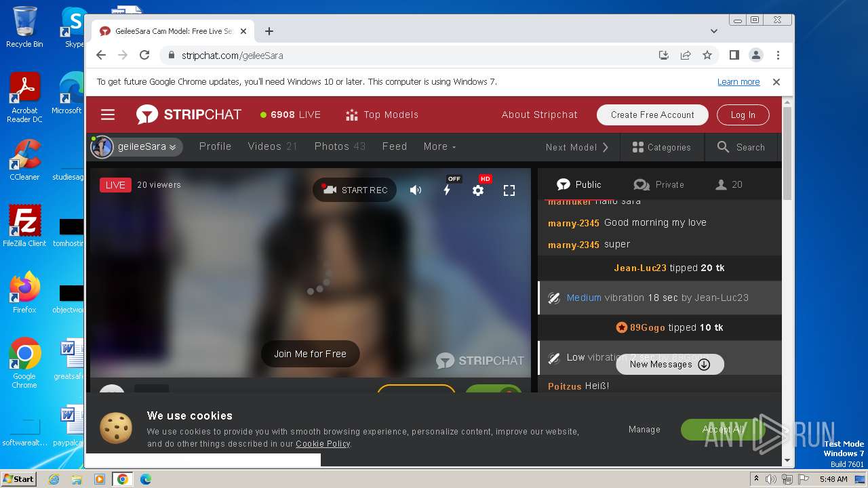Image resolution: width=868 pixels, height=488 pixels.
Task: Open a new Chrome tab
Action: click(x=269, y=31)
